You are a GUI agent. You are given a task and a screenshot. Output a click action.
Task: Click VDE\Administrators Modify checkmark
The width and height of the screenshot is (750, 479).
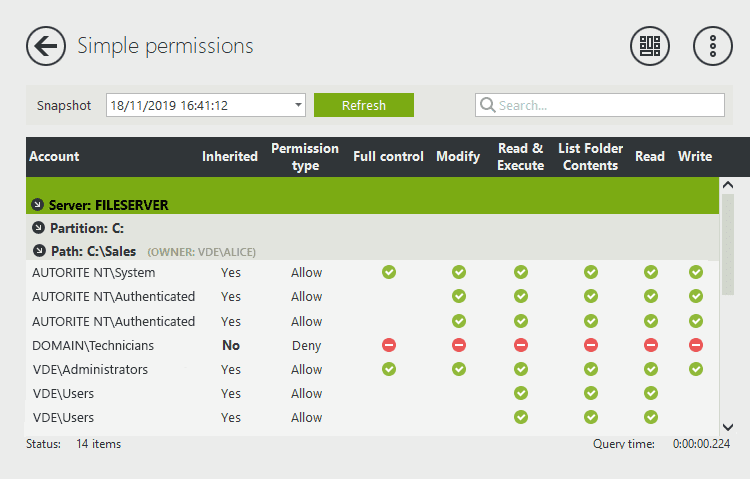(x=459, y=369)
